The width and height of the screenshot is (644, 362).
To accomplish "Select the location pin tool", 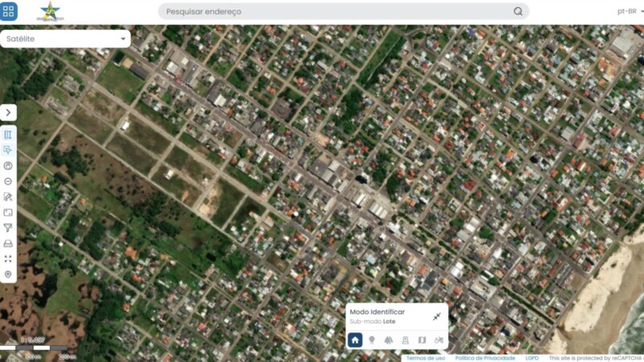I will pyautogui.click(x=8, y=274).
